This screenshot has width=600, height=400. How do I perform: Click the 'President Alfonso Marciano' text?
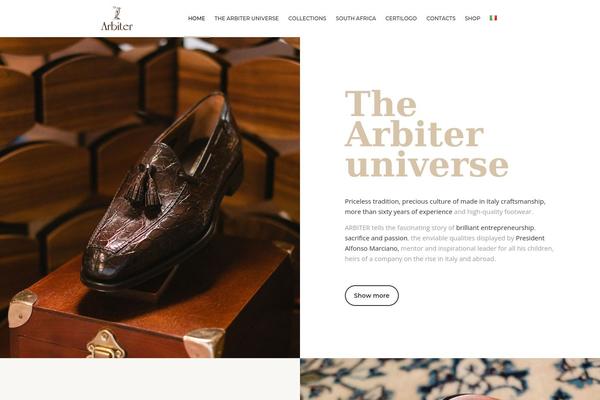445,243
